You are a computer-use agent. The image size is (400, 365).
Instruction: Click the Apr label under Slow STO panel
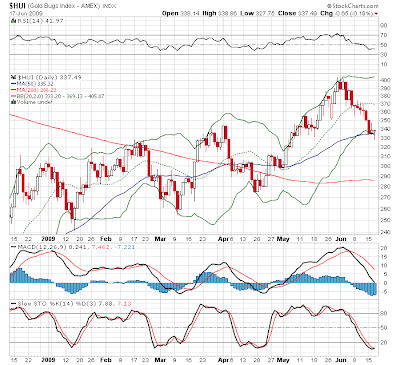[223, 360]
